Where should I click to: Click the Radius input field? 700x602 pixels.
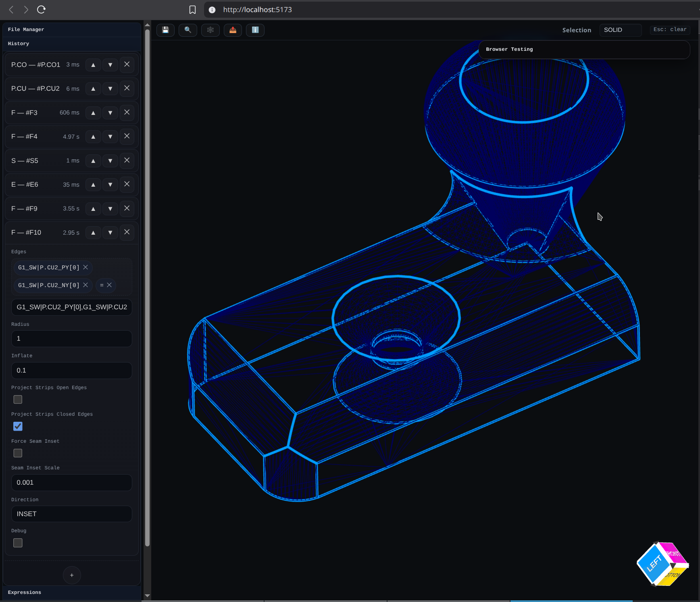(x=71, y=339)
